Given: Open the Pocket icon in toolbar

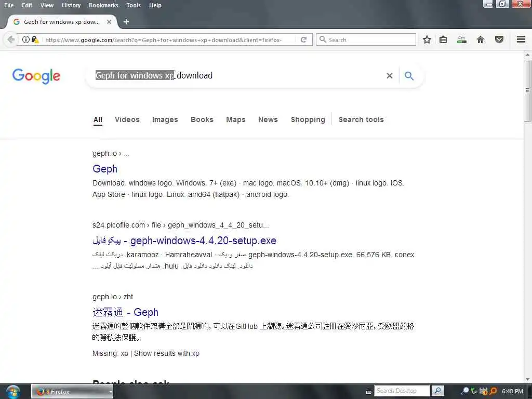Looking at the screenshot, I should pyautogui.click(x=499, y=39).
